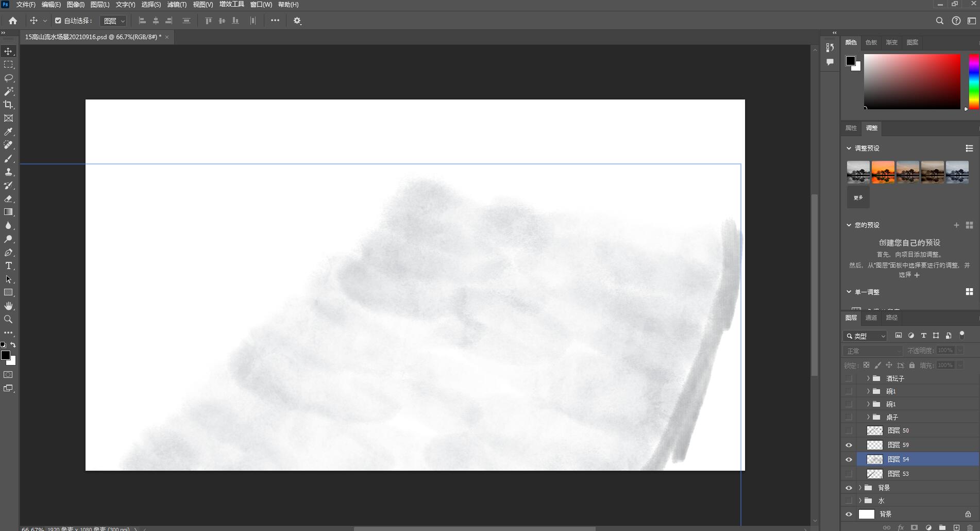
Task: Click the Home icon in options bar
Action: [x=13, y=21]
